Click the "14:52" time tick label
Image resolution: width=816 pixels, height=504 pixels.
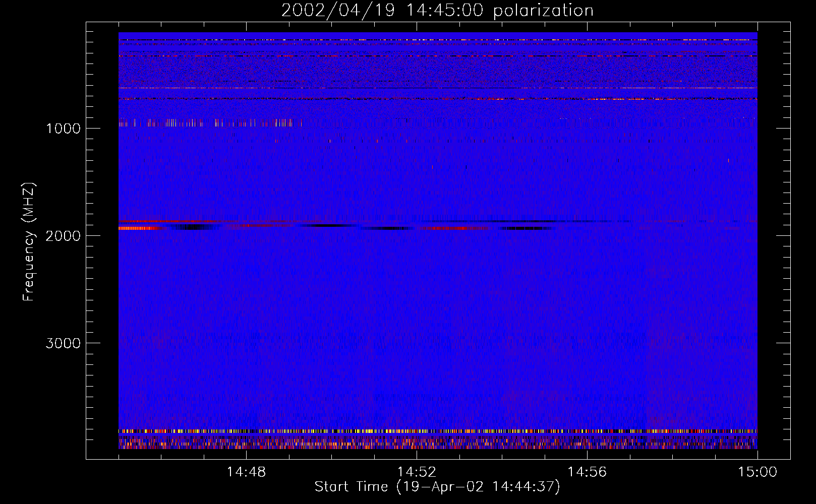(x=417, y=472)
